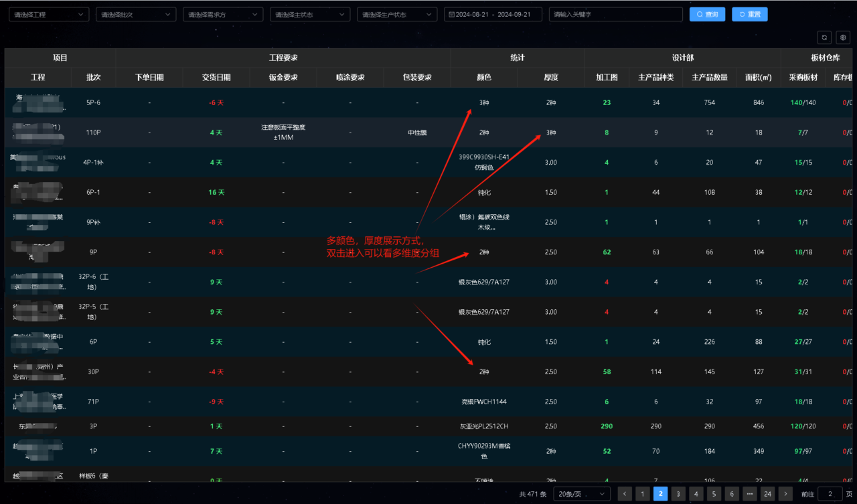
Task: Open the 20条/页 page size selector
Action: click(582, 494)
